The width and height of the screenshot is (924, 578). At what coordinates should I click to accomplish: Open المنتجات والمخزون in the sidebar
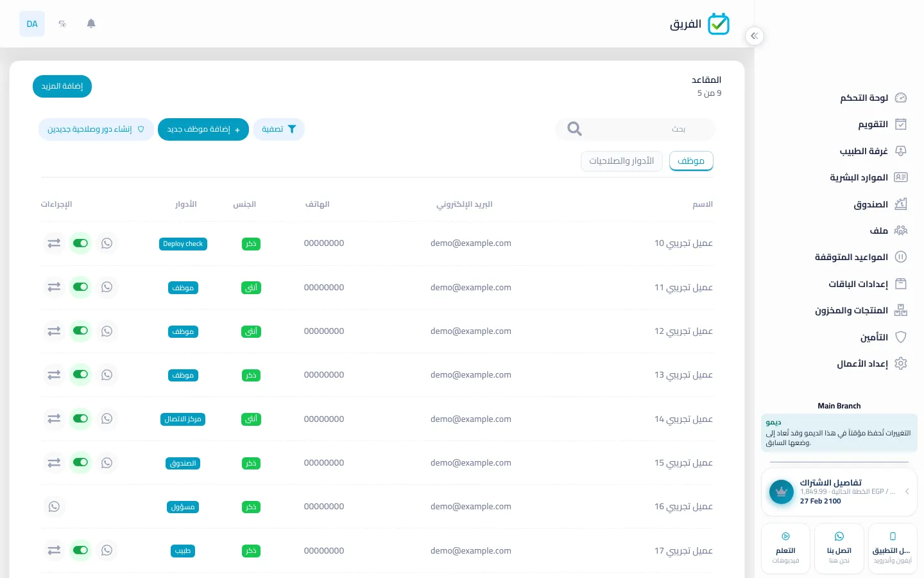pos(861,310)
